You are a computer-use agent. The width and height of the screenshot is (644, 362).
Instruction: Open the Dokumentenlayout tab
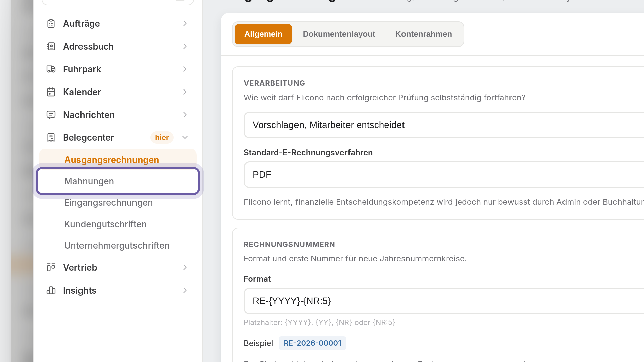pyautogui.click(x=339, y=34)
